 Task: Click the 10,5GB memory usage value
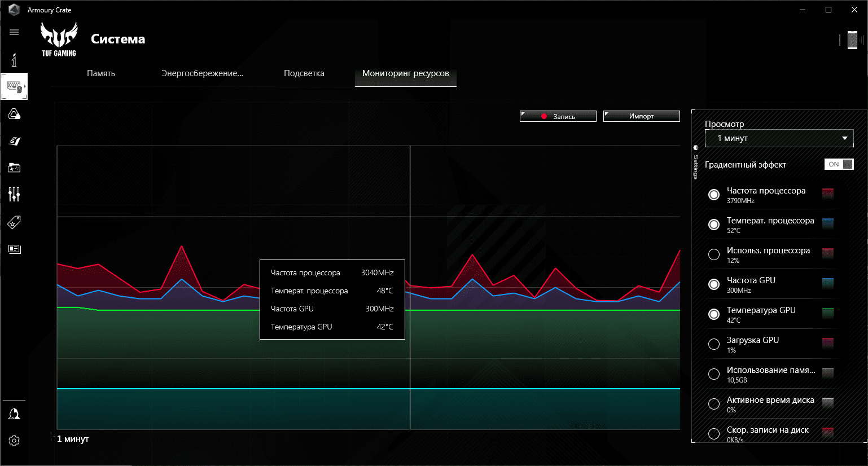tap(737, 380)
